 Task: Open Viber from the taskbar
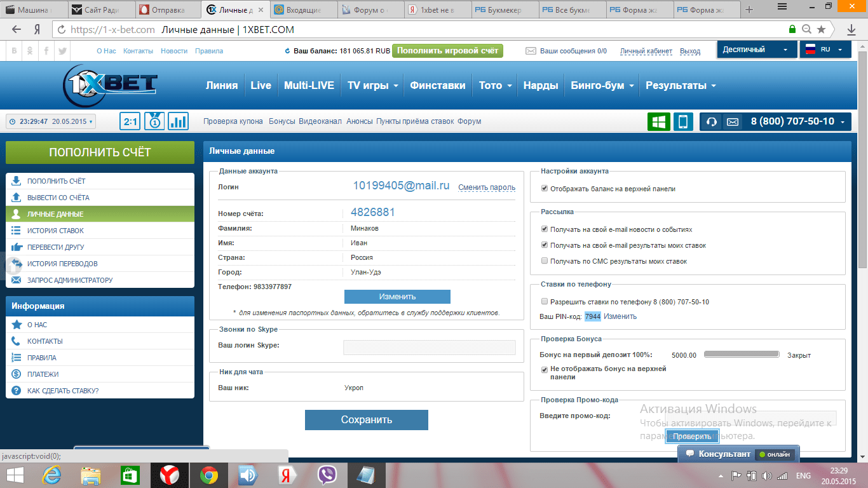tap(327, 475)
